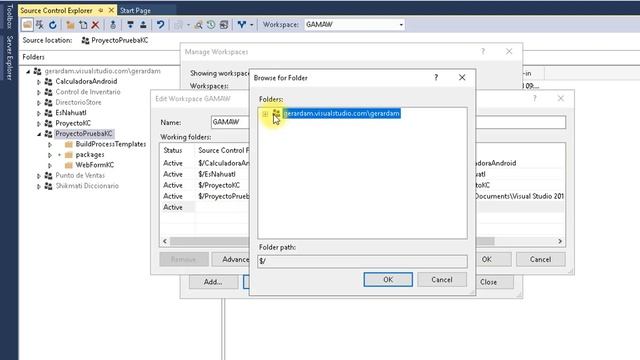
Task: Click the help icon in Manage Workspaces
Action: (x=483, y=51)
